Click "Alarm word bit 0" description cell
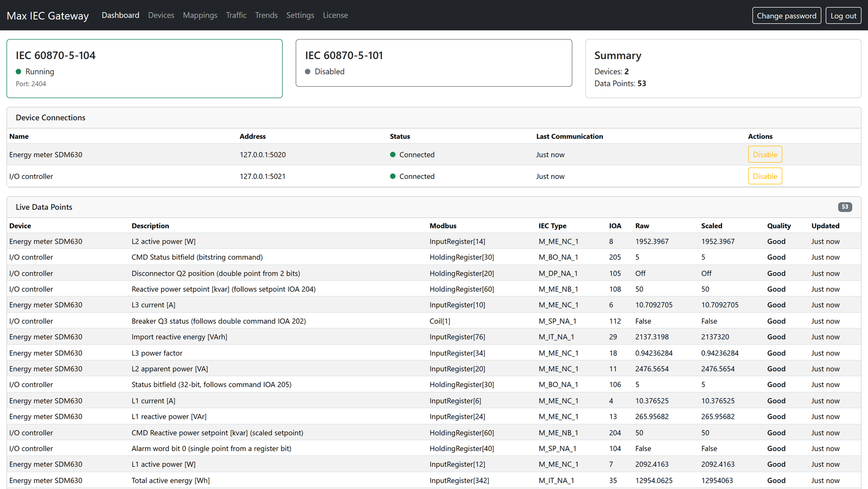Screen dimensions: 868x489 (212, 449)
